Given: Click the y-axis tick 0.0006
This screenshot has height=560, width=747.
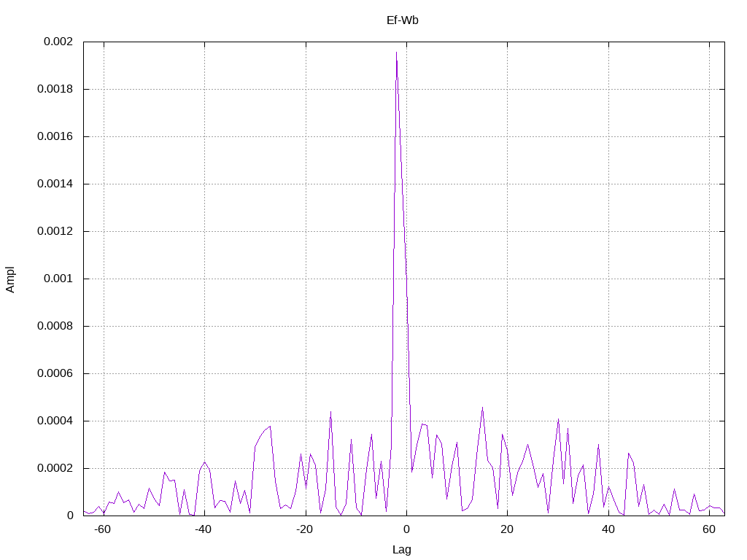Looking at the screenshot, I should tap(55, 373).
